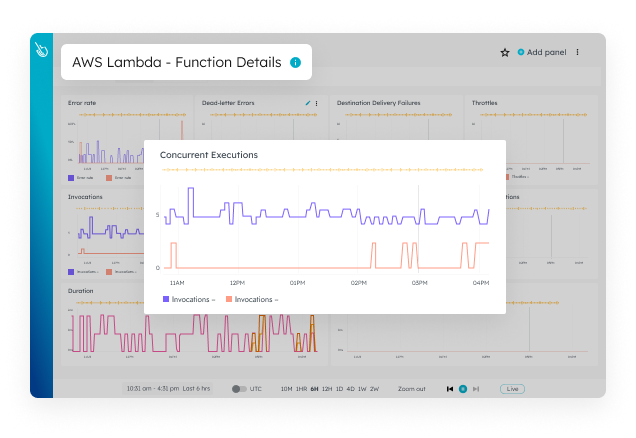The image size is (636, 438).
Task: Click the Add panel button
Action: point(542,52)
